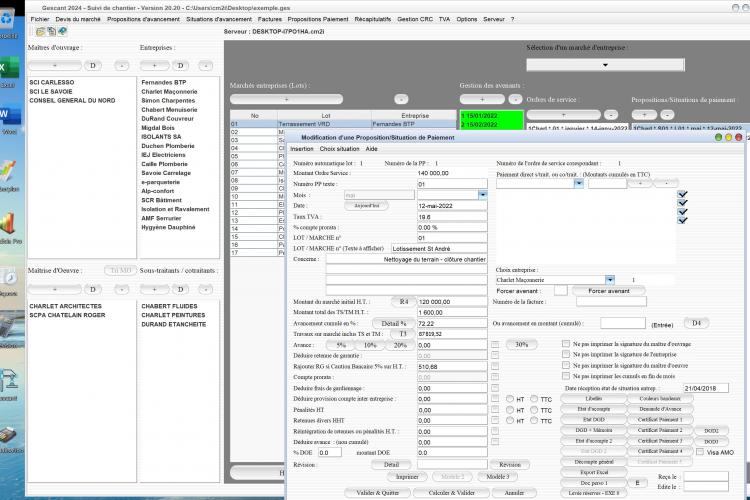
Task: Open the Devis du marché menu
Action: tap(78, 19)
